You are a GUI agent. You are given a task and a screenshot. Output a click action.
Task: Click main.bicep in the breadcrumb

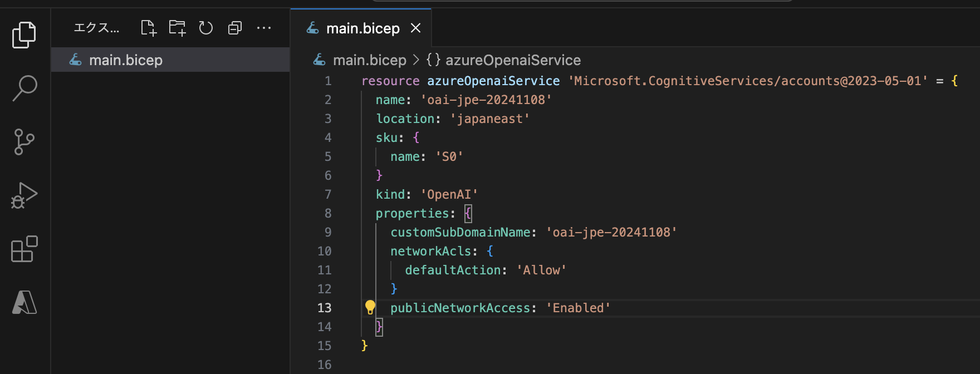369,60
